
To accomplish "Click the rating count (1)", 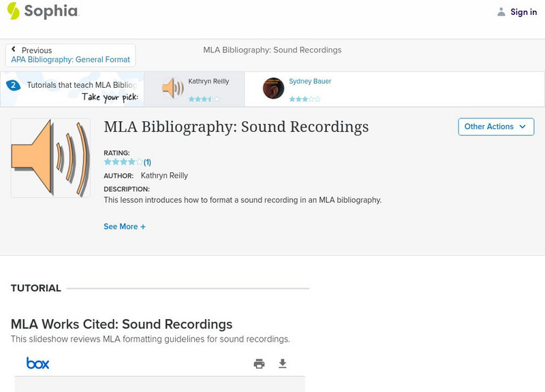I will tap(147, 163).
